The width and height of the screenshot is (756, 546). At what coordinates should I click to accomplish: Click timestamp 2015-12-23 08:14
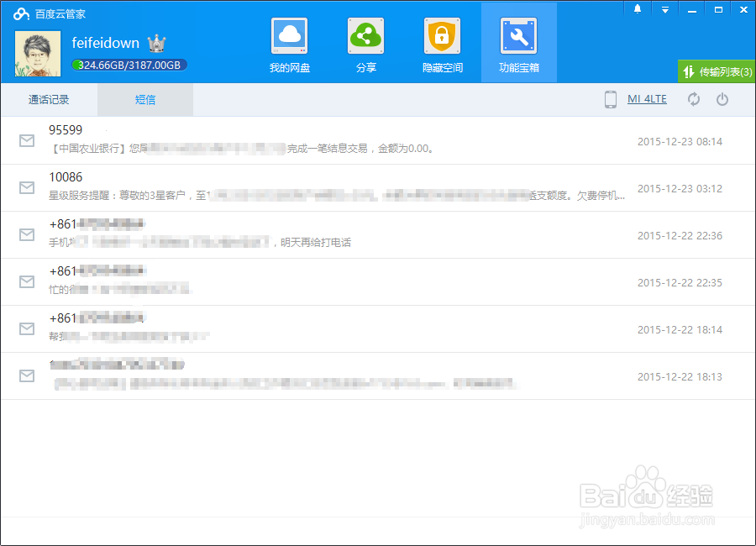point(680,141)
